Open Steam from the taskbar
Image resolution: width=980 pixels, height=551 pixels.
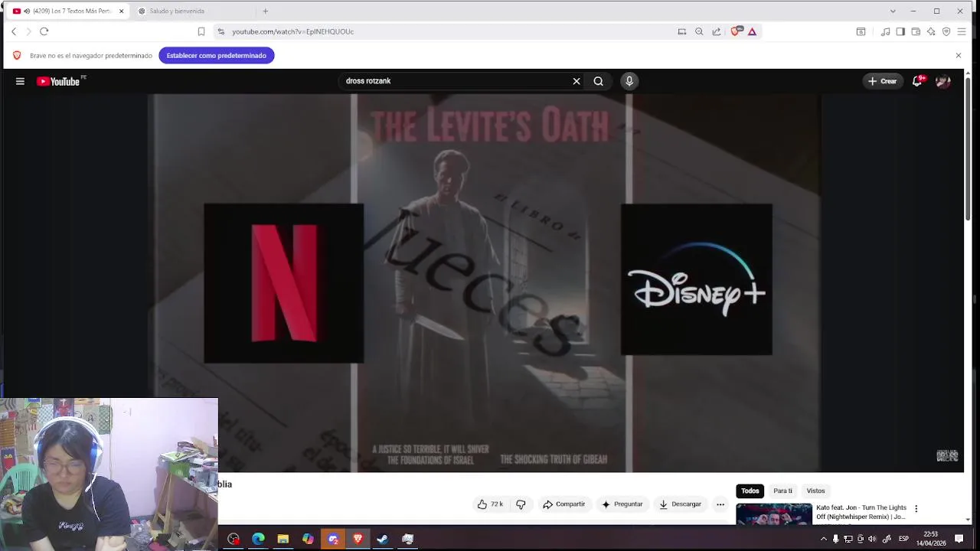tap(382, 539)
